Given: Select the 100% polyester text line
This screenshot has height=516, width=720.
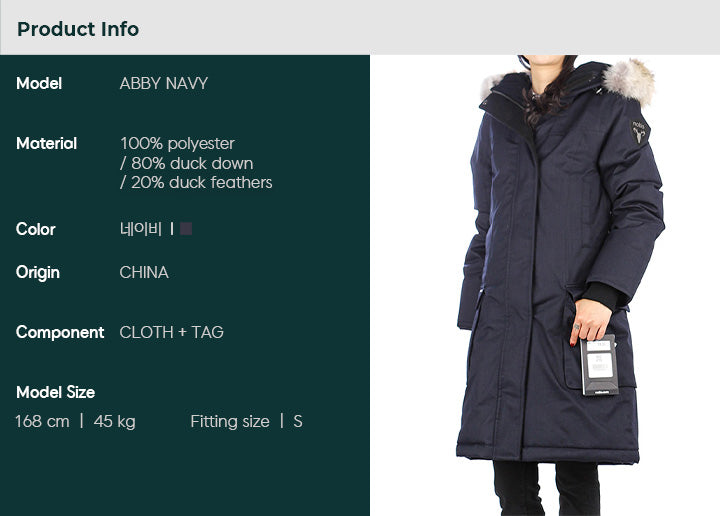Looking at the screenshot, I should click(177, 143).
